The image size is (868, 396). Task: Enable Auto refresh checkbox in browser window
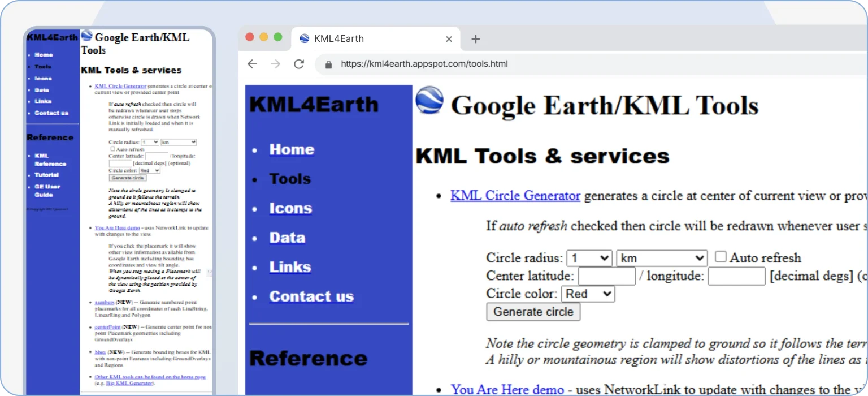point(721,257)
